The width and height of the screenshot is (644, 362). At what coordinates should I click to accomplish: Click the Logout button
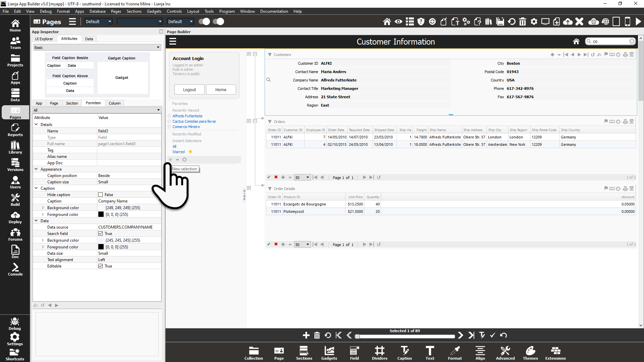[x=189, y=90]
